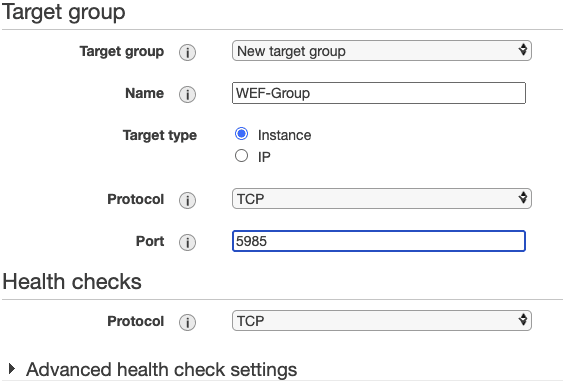Click the large Target group section heading
This screenshot has width=563, height=391.
(x=64, y=12)
